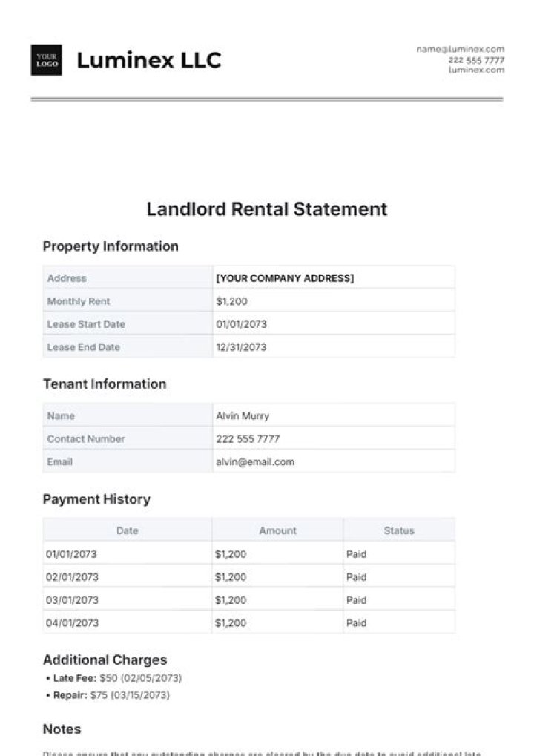The height and width of the screenshot is (756, 534).
Task: Click the Luminex LLC company name
Action: pos(149,60)
